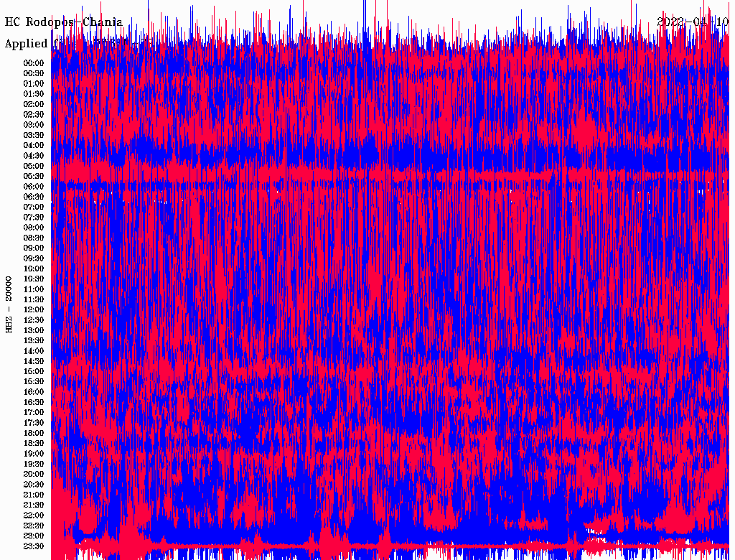Select the 09:30 time row label
The height and width of the screenshot is (560, 735).
(34, 258)
